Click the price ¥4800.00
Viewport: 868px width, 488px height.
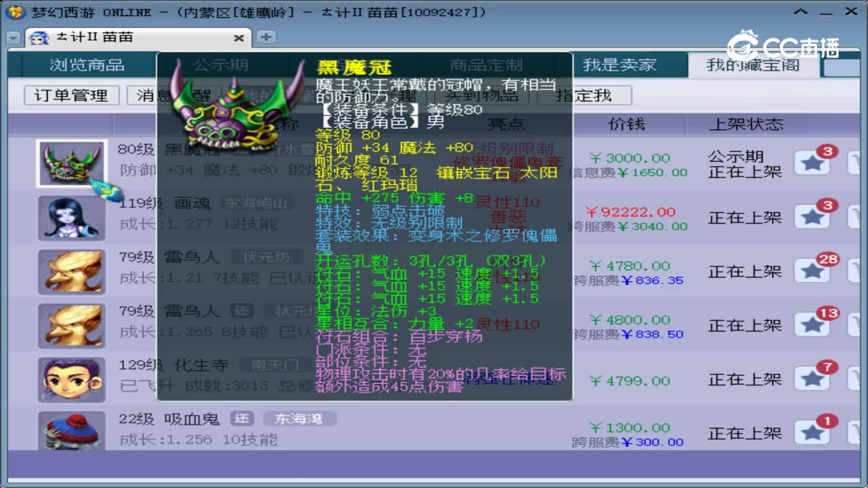(629, 320)
